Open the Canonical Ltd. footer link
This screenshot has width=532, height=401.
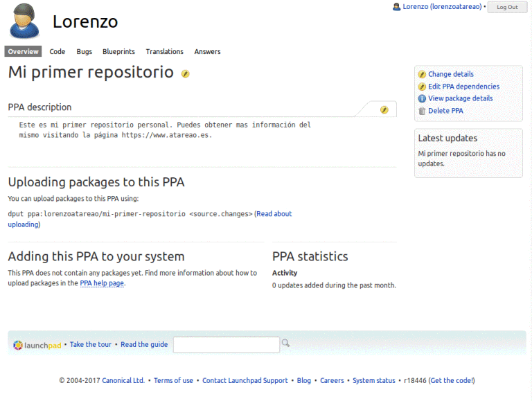(x=123, y=381)
